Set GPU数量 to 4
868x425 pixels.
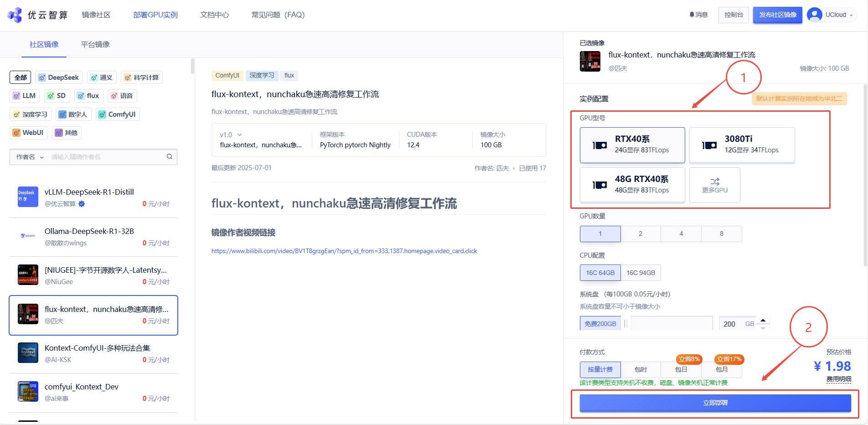click(x=681, y=233)
